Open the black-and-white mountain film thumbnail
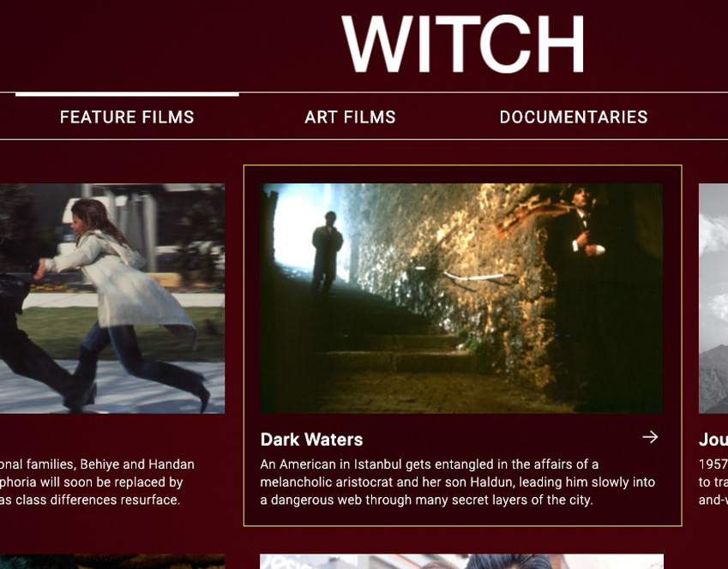Viewport: 728px width, 569px height. click(713, 298)
